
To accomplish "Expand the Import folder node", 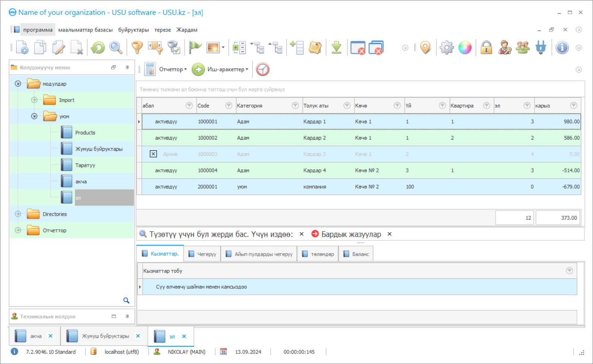I will [34, 100].
